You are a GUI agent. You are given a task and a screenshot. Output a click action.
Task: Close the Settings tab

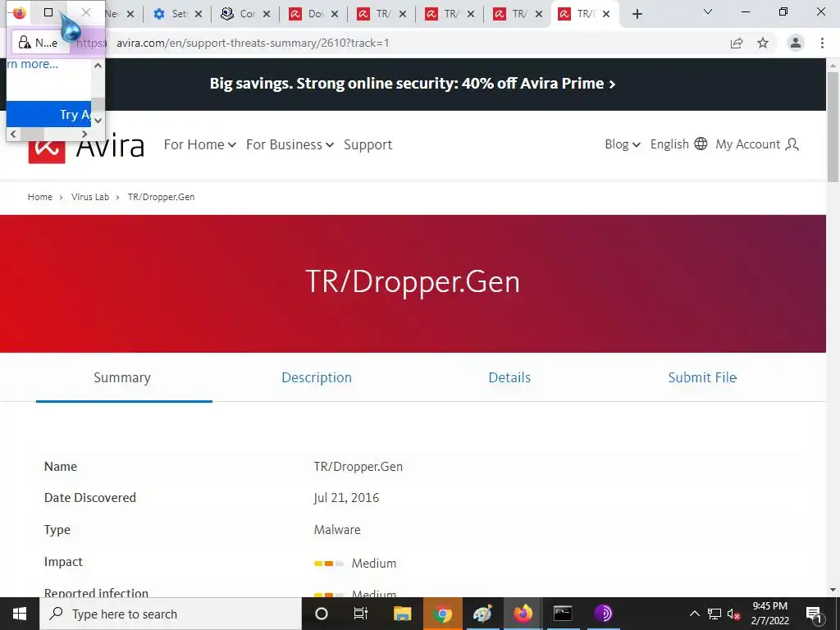tap(199, 15)
